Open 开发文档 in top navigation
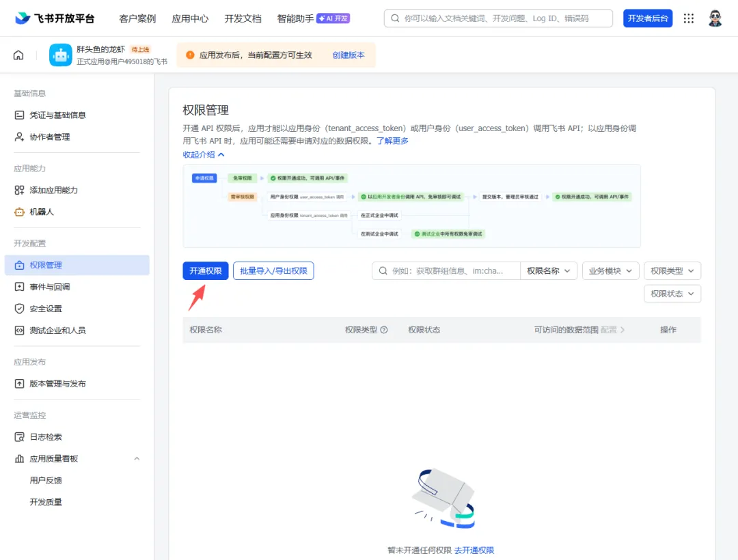This screenshot has width=738, height=560. (243, 18)
